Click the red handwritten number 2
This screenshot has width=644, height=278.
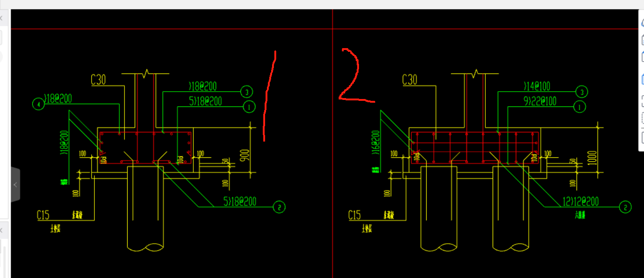(x=355, y=74)
